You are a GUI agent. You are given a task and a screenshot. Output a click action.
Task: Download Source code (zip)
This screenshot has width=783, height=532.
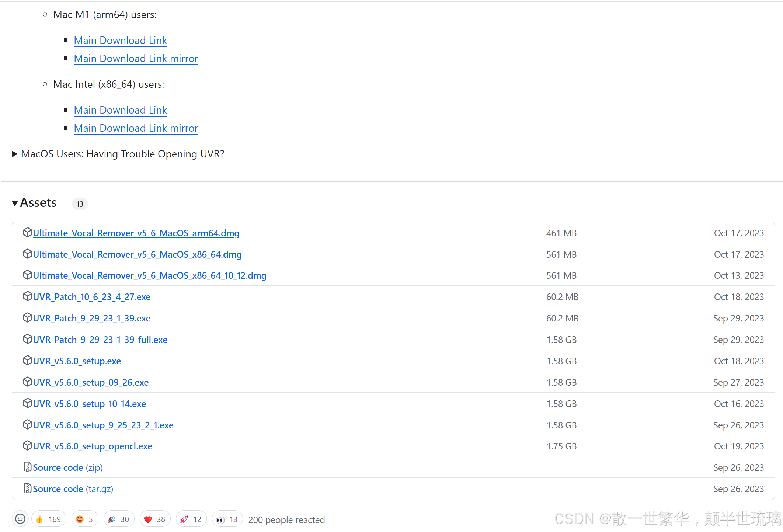point(68,467)
